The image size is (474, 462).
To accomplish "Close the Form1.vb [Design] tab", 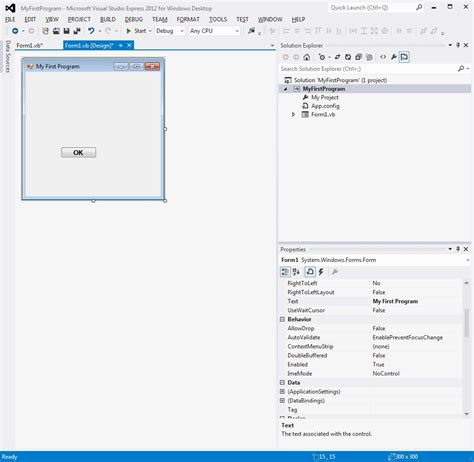I will pos(129,45).
